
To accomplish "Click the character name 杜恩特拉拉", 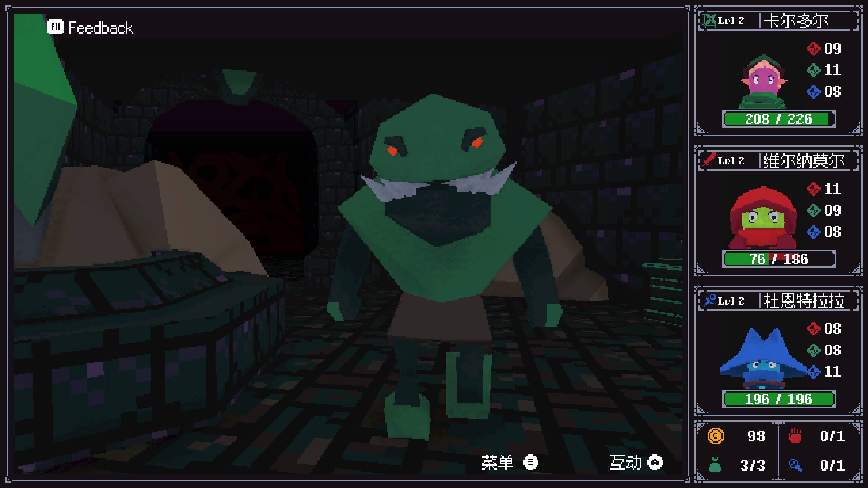I will pyautogui.click(x=804, y=301).
